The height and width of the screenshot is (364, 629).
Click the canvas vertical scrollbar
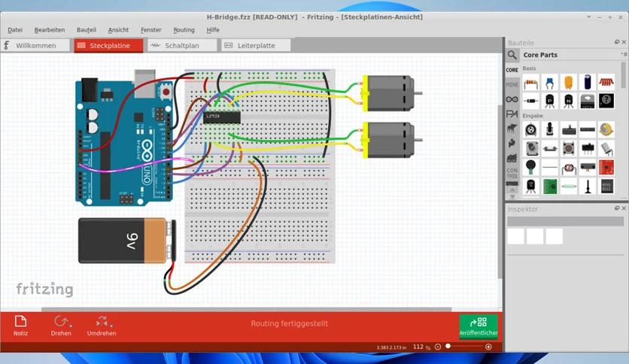(x=500, y=192)
